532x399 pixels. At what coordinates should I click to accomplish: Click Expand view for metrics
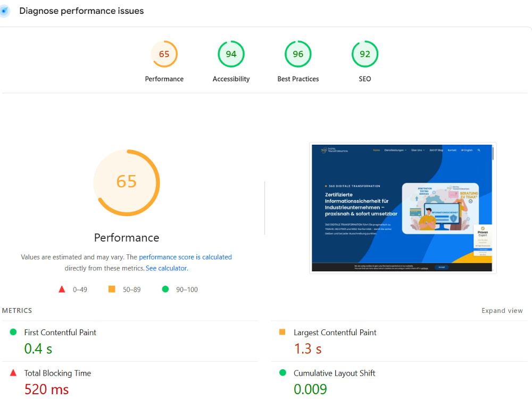click(502, 311)
